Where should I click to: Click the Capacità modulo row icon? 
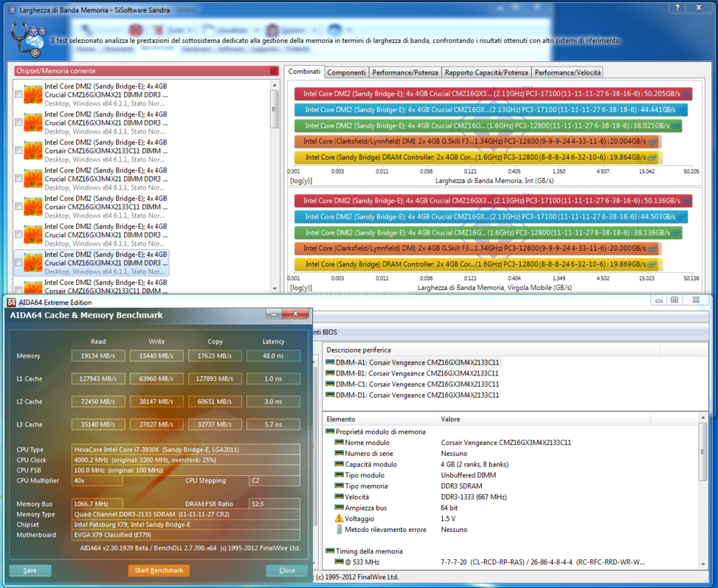coord(339,464)
